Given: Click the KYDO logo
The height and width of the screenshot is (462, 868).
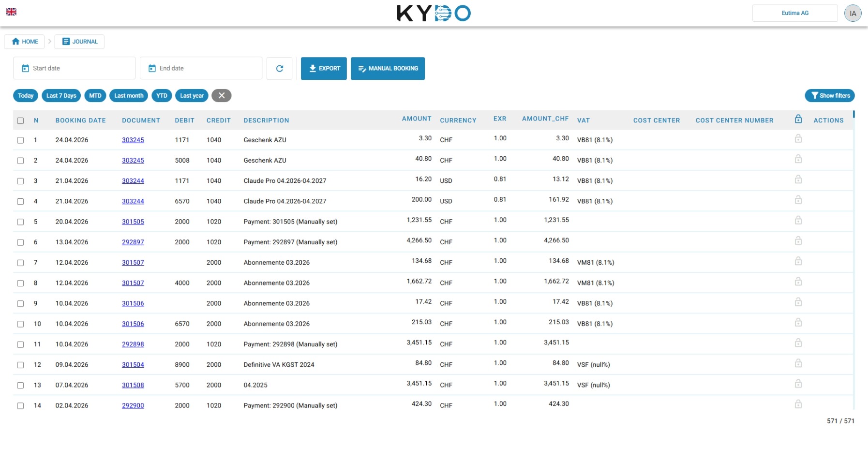Looking at the screenshot, I should (434, 13).
